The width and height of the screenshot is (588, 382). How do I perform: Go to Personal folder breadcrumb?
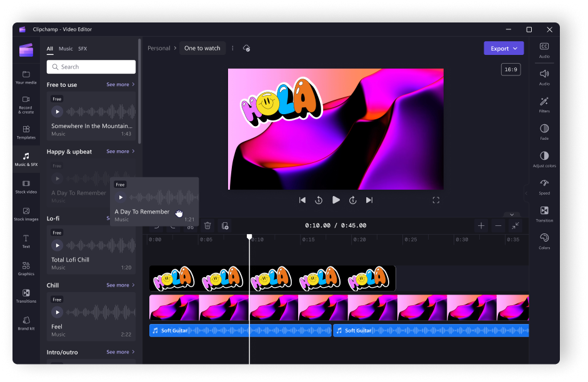click(159, 48)
